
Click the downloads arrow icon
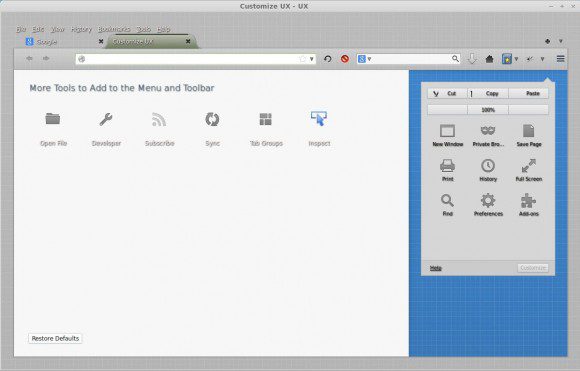point(472,59)
